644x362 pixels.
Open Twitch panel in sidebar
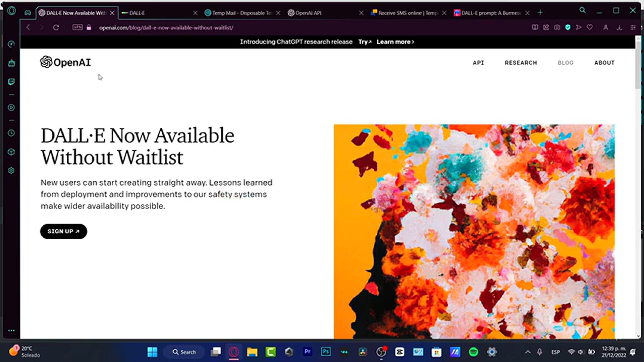(x=11, y=82)
